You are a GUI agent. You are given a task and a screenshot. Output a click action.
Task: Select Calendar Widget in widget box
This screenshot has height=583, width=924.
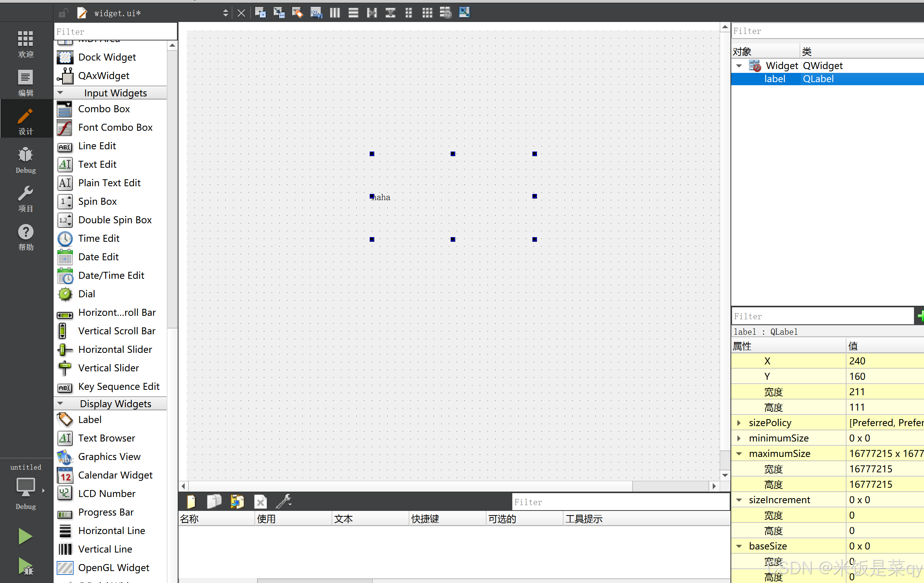[115, 475]
